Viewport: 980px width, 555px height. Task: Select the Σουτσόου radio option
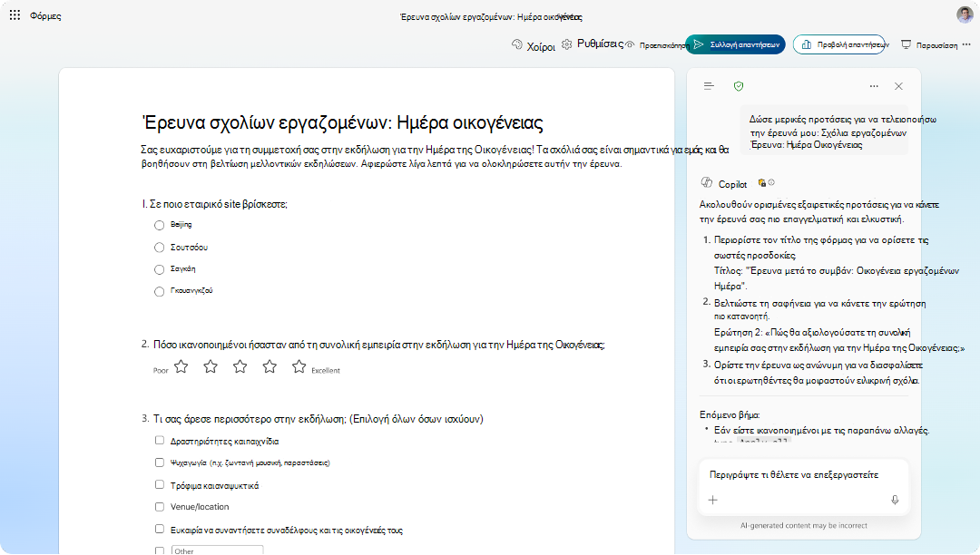(x=160, y=248)
